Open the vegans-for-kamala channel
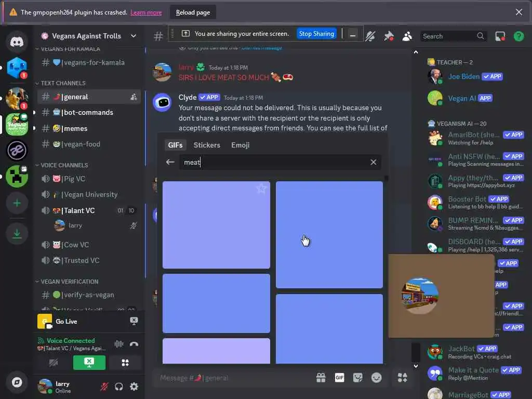532x399 pixels. click(88, 62)
